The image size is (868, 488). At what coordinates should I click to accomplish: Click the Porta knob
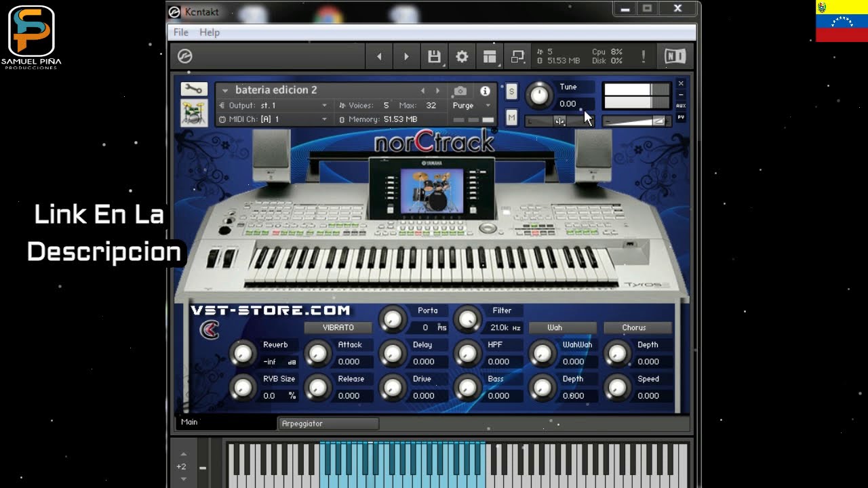(392, 319)
